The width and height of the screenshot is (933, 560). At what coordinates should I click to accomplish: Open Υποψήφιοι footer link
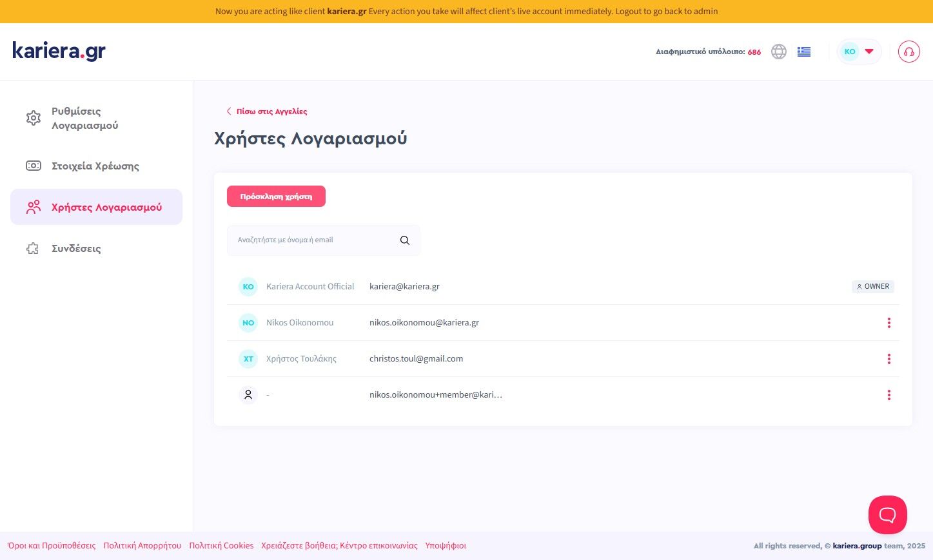click(x=446, y=546)
